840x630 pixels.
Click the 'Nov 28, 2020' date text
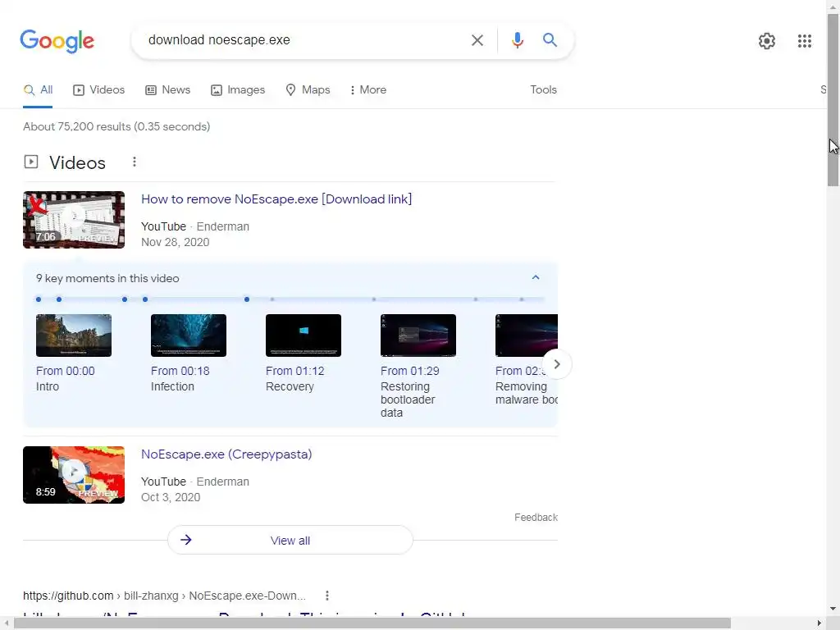pyautogui.click(x=176, y=242)
